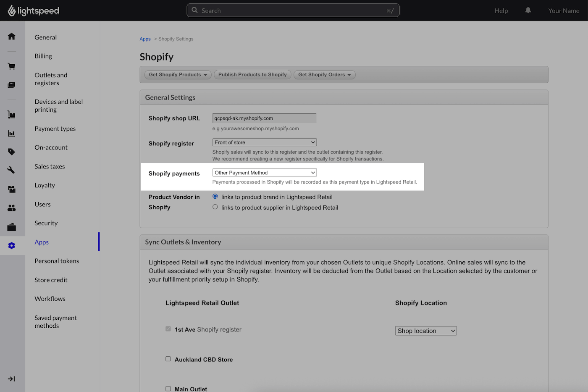Open notifications bell icon
588x392 pixels.
(x=528, y=11)
